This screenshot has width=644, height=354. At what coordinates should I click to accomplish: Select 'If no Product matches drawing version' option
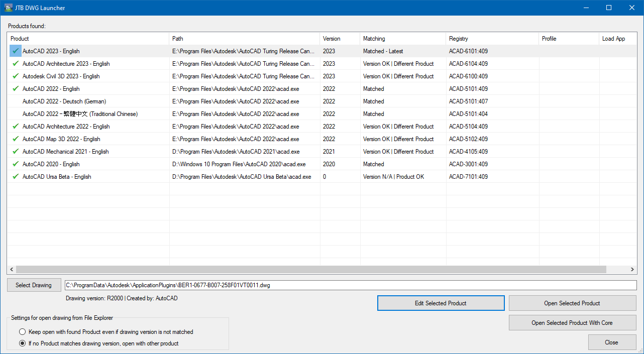(x=22, y=343)
